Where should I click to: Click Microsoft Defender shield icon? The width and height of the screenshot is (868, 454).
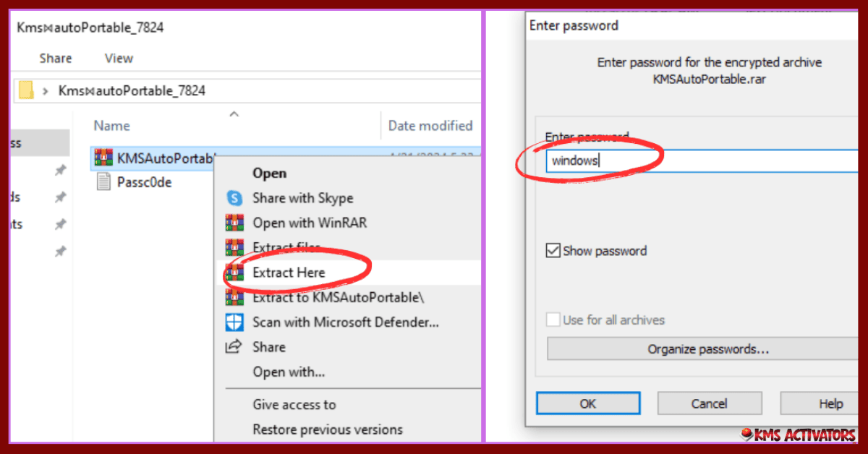[234, 322]
